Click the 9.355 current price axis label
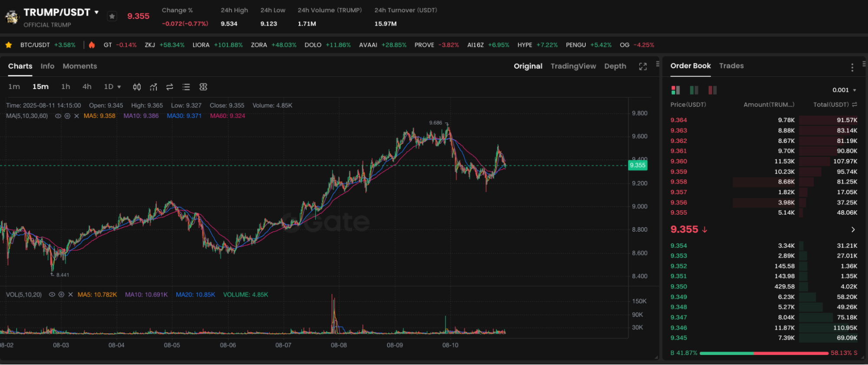Screen dimensions: 868x365 pyautogui.click(x=637, y=165)
